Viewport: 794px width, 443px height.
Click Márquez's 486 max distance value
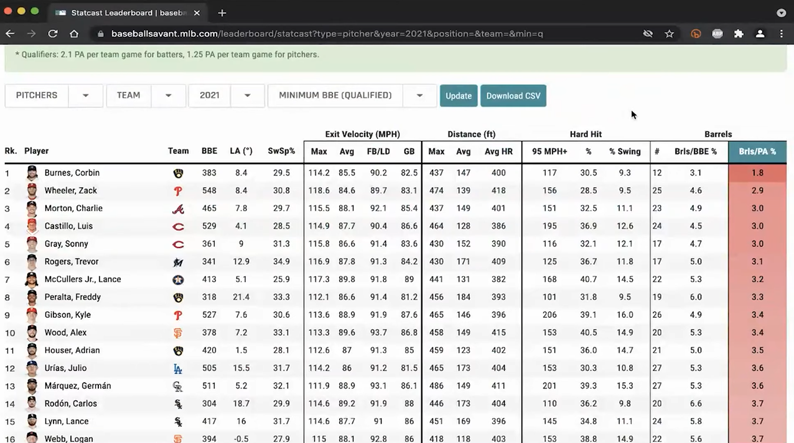click(x=436, y=385)
